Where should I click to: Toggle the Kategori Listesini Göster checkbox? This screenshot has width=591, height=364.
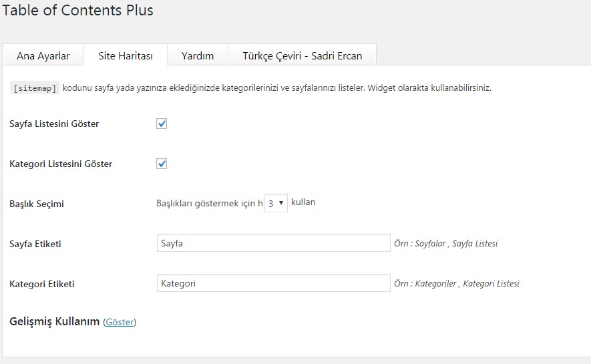(162, 164)
